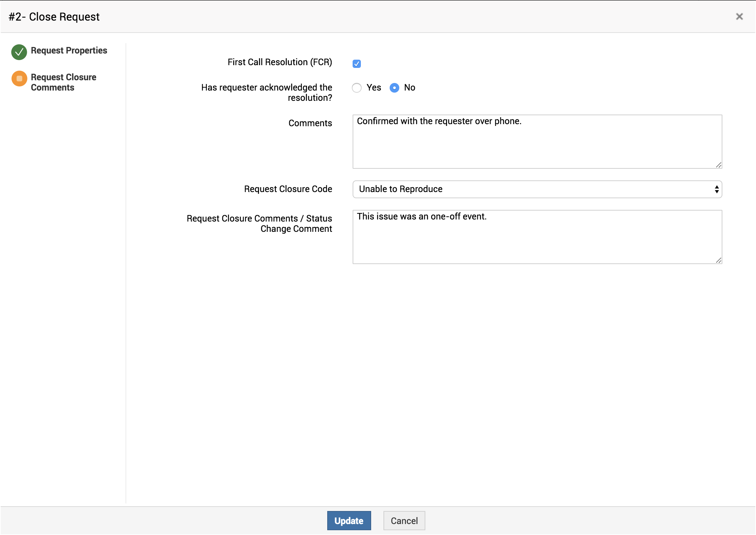
Task: Go to Request Closure Comments step
Action: (x=63, y=82)
